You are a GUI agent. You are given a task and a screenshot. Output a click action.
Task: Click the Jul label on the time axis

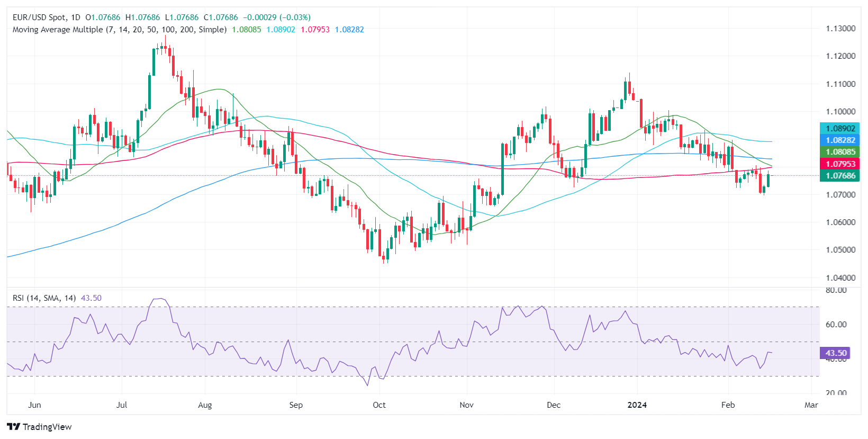122,405
